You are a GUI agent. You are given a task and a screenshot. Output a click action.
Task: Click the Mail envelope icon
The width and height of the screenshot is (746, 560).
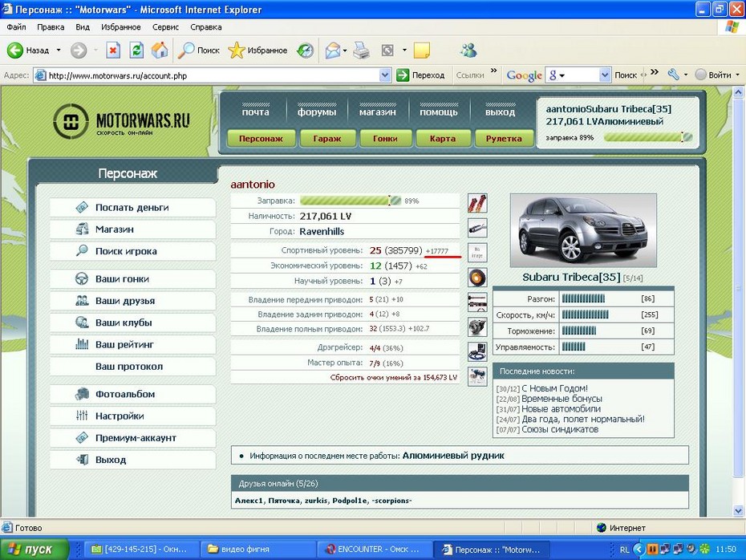coord(333,50)
